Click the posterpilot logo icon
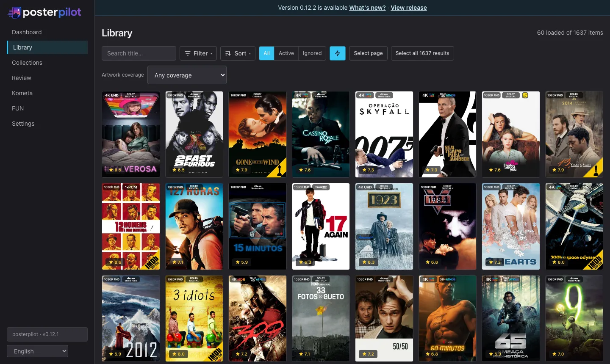Image resolution: width=610 pixels, height=364 pixels. (14, 12)
